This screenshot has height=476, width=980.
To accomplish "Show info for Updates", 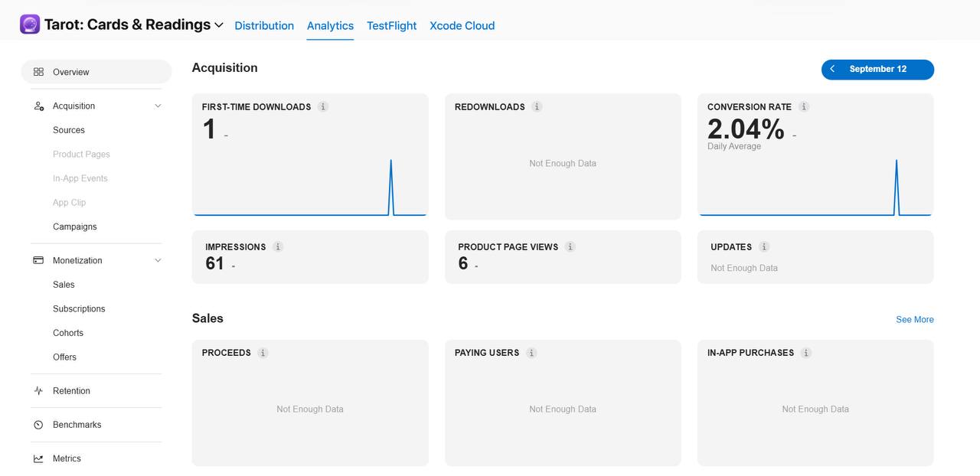I will [764, 247].
